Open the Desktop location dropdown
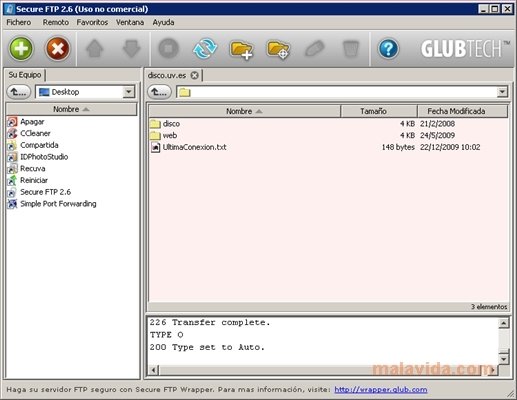 (x=128, y=92)
